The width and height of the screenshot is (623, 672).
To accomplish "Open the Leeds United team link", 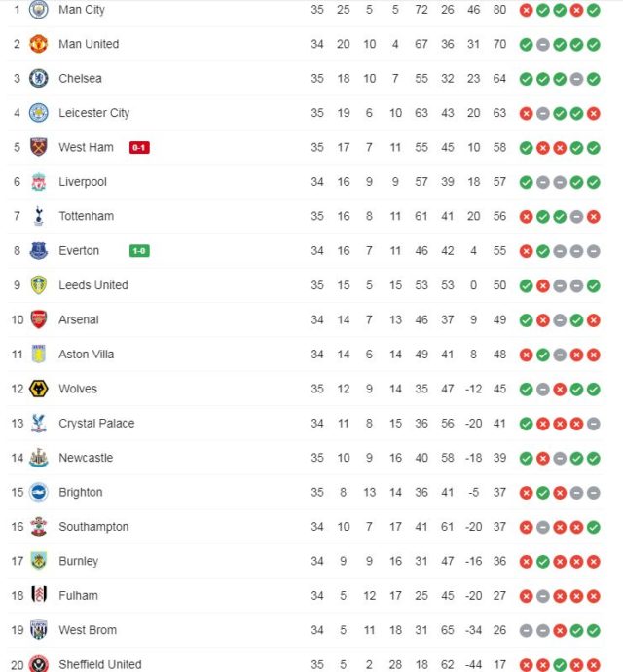I will (92, 285).
